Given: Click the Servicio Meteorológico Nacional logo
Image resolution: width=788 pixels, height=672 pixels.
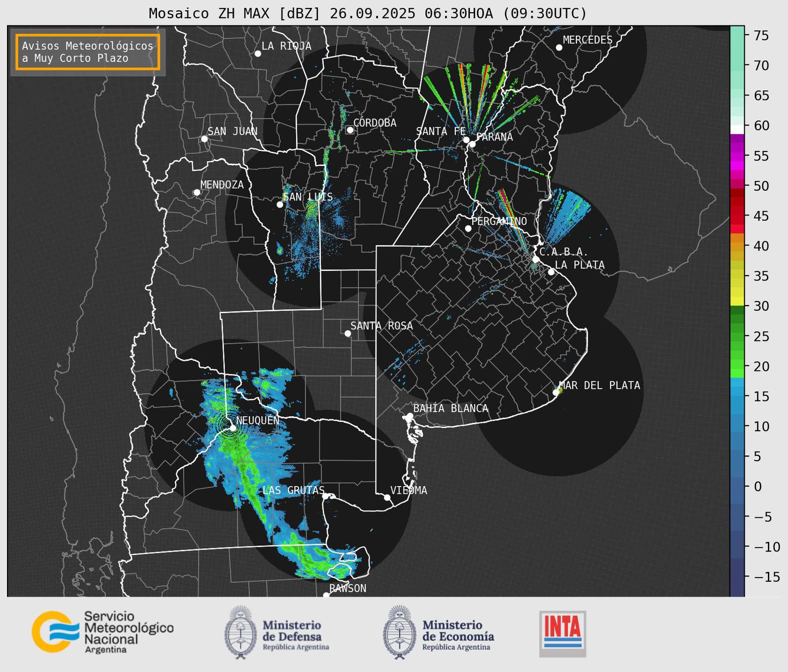Looking at the screenshot, I should [x=103, y=632].
